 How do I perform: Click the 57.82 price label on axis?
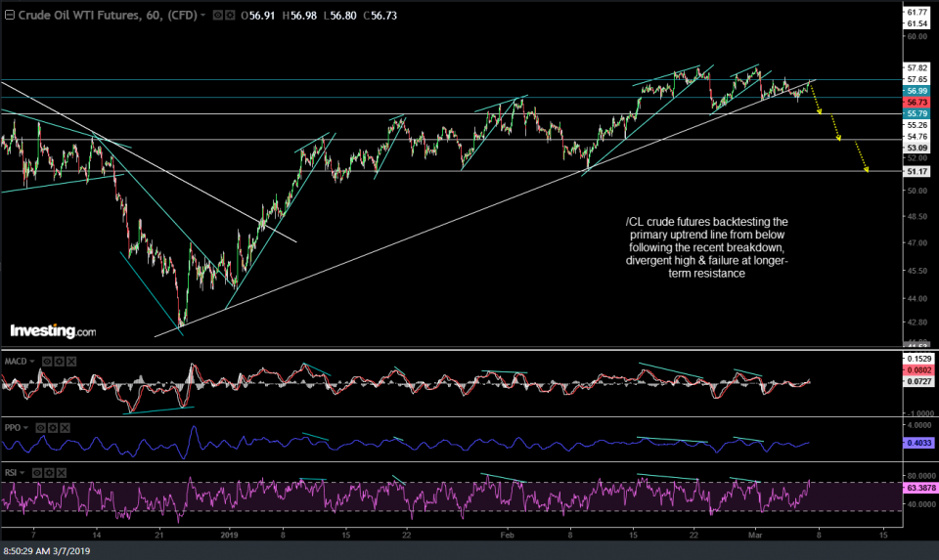(x=917, y=67)
